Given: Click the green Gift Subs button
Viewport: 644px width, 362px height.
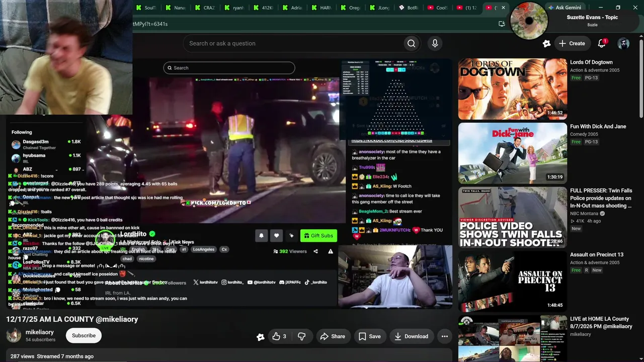Looking at the screenshot, I should pos(318,235).
